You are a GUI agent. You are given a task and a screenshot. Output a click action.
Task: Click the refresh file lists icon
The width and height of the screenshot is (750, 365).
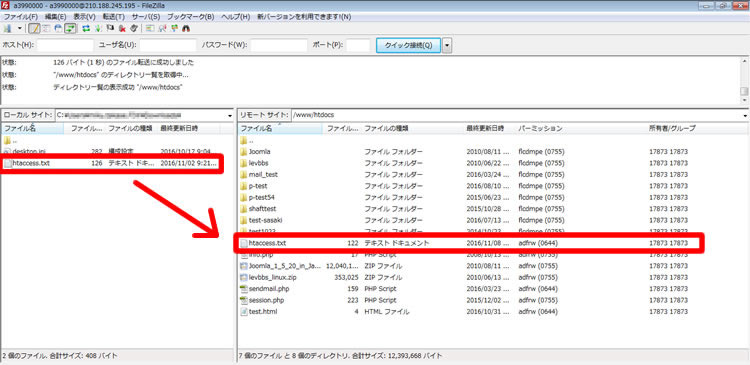86,29
